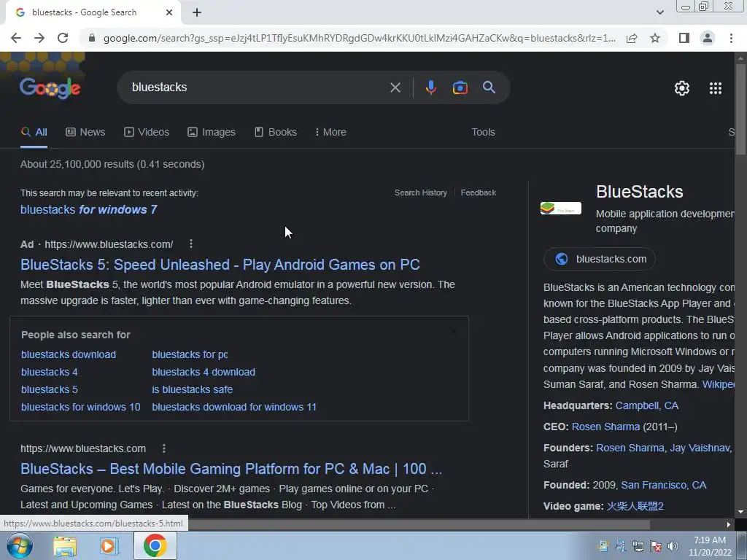This screenshot has height=560, width=747.
Task: Open Chrome profile avatar
Action: (708, 38)
